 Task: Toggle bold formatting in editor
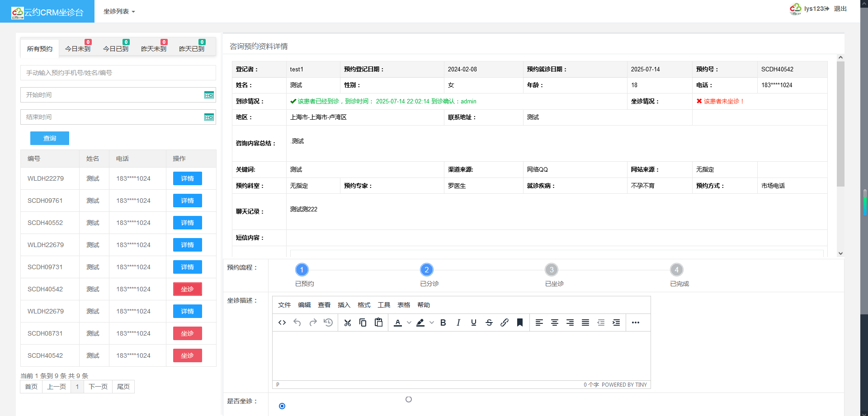[x=443, y=323]
